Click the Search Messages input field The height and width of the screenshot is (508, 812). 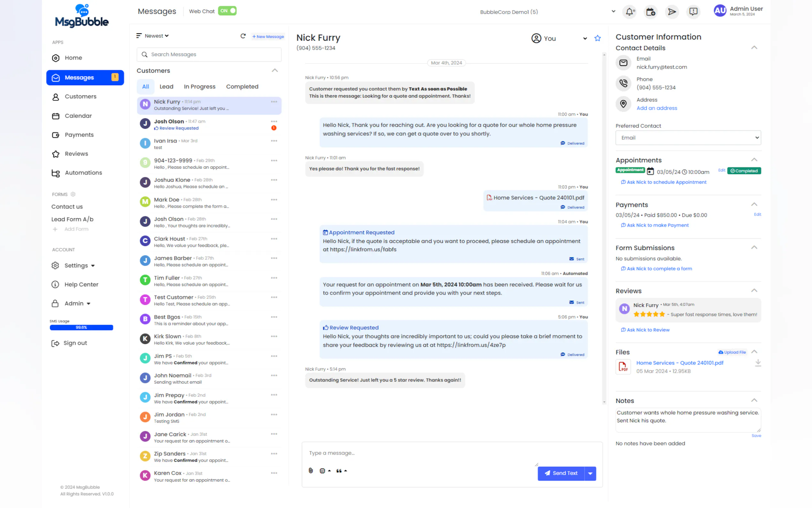[209, 54]
